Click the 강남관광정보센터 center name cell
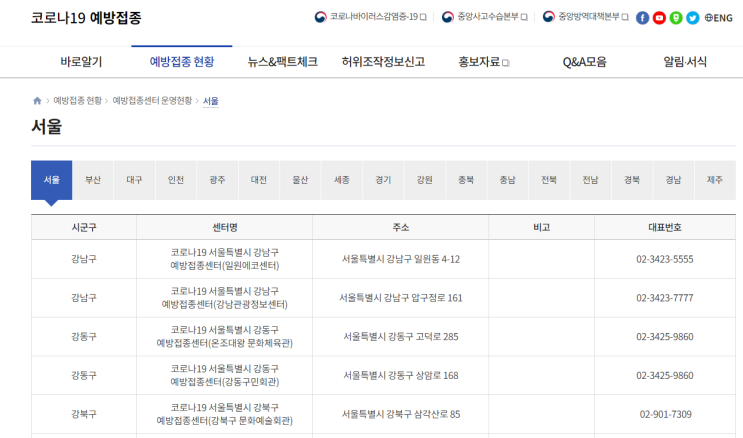The image size is (743, 438). pyautogui.click(x=225, y=298)
